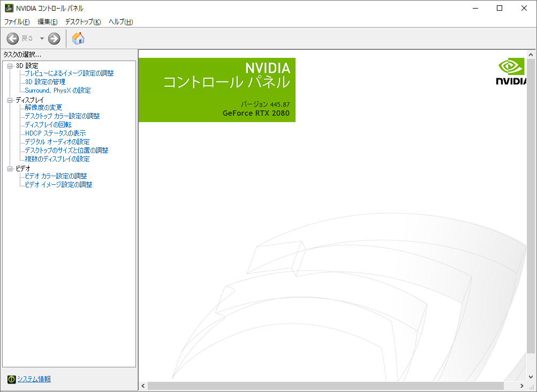This screenshot has width=537, height=392.
Task: Open the システム情報 link
Action: click(x=34, y=379)
